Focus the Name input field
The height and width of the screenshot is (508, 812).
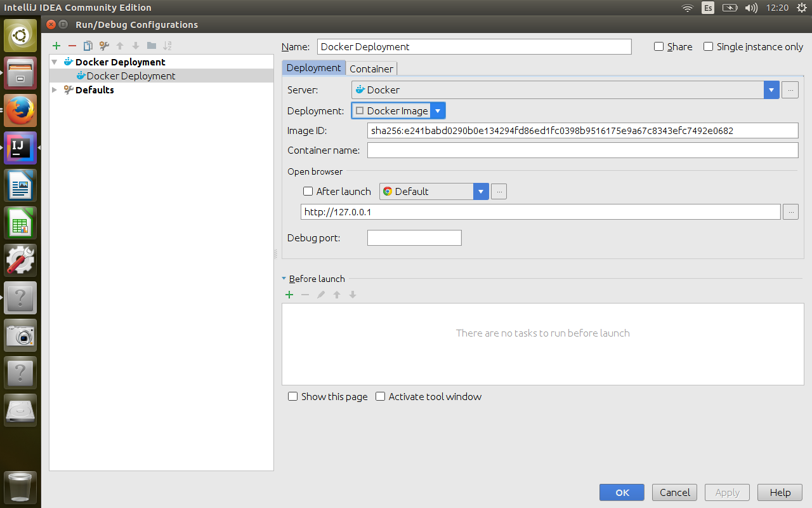[475, 46]
